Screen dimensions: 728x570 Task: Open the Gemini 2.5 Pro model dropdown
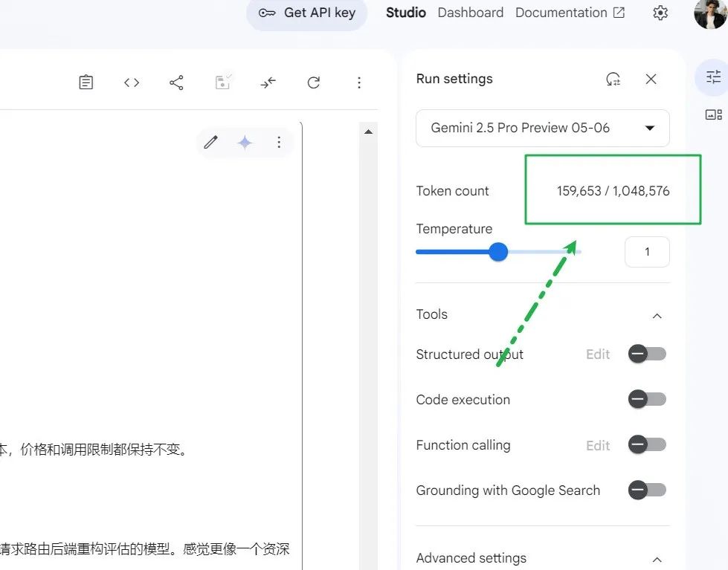click(x=543, y=128)
